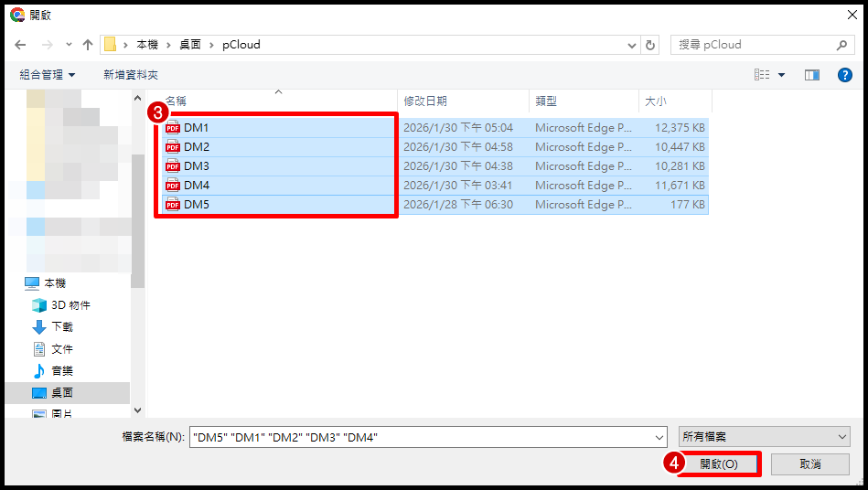Sort by 修改日期 column header
Viewport: 868px width, 490px height.
coord(425,101)
